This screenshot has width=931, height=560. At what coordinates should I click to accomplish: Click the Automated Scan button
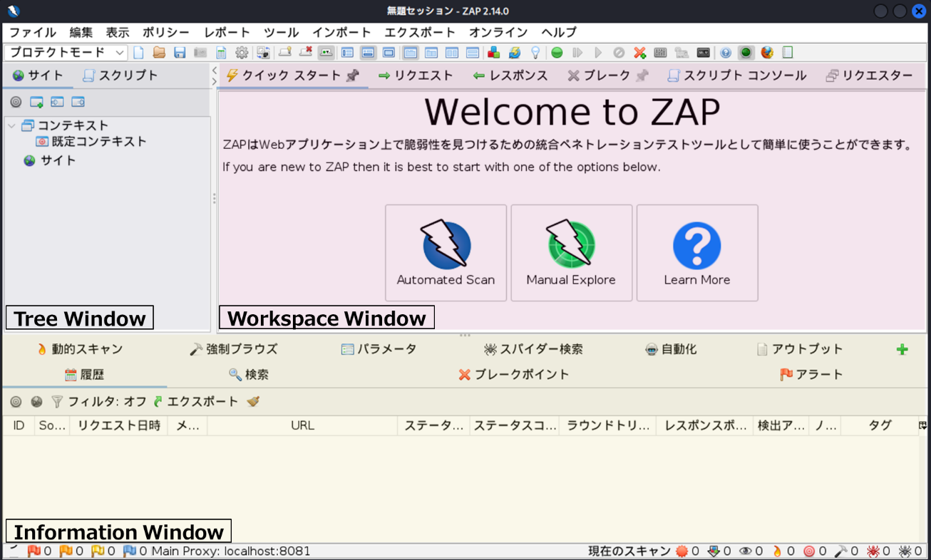tap(446, 253)
